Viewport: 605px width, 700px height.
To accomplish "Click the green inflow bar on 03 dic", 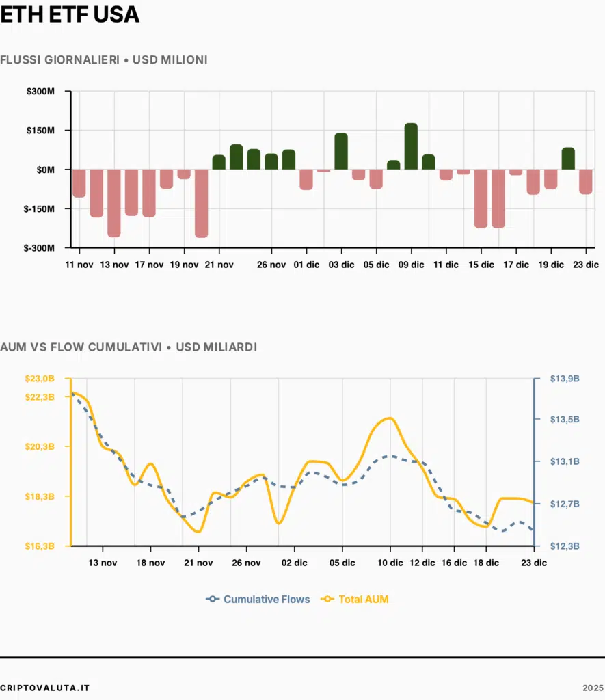I will 341,149.
